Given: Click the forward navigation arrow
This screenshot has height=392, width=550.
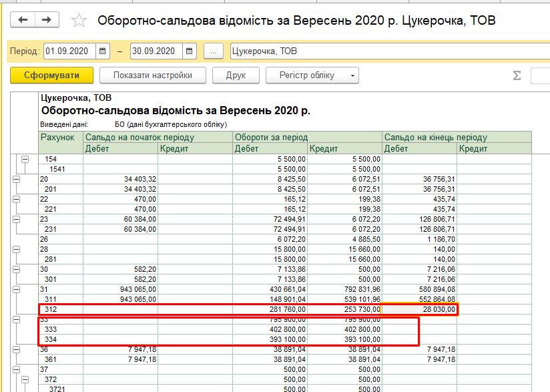Looking at the screenshot, I should 46,20.
